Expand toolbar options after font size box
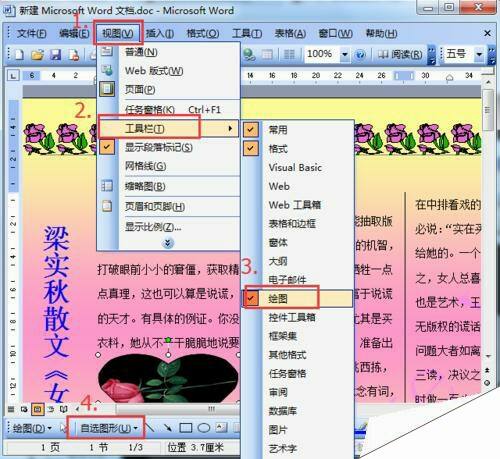This screenshot has height=459, width=500. (491, 54)
